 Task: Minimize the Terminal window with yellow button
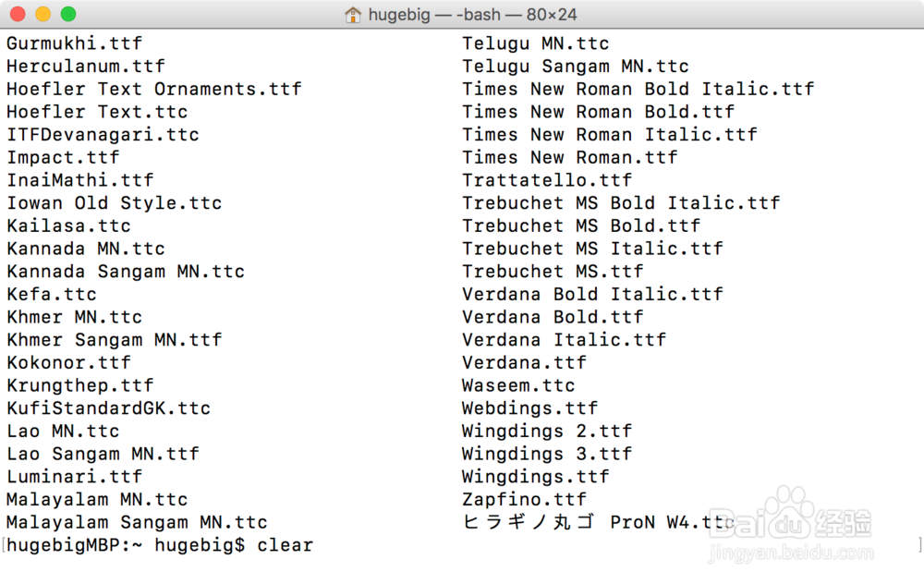[43, 15]
